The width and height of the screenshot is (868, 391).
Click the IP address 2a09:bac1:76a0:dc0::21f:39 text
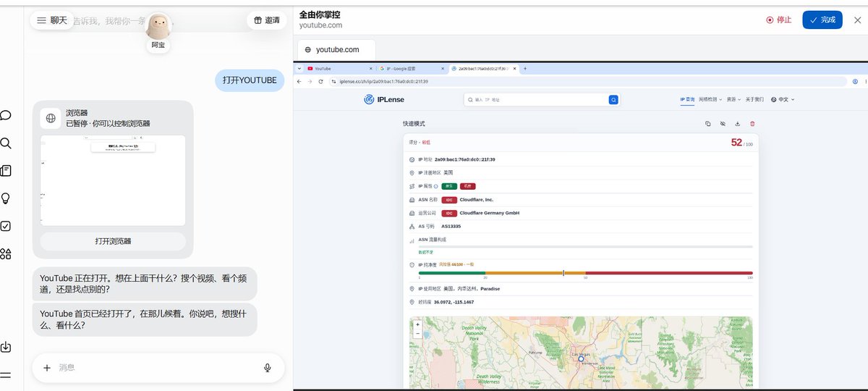point(464,159)
